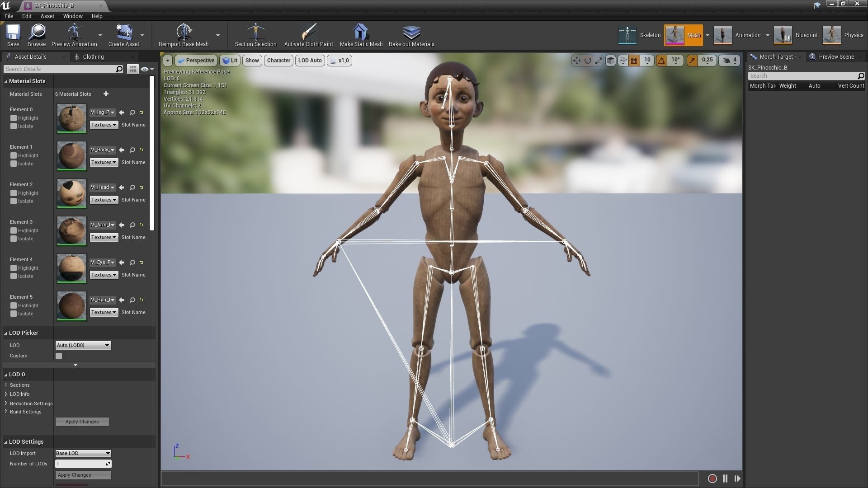Open the LOD Import Base LOD dropdown
The width and height of the screenshot is (868, 488).
(83, 453)
